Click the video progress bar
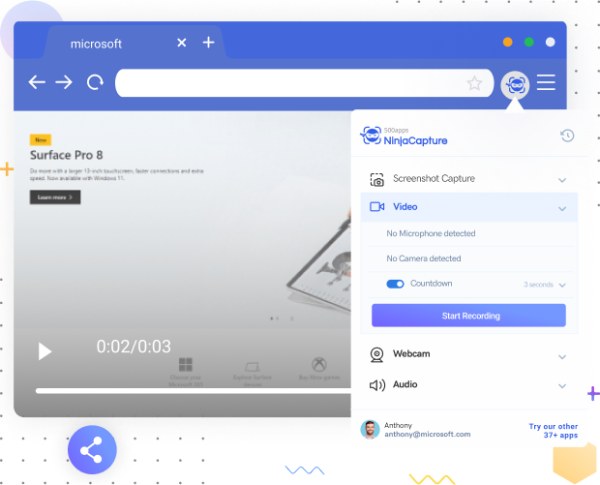The height and width of the screenshot is (485, 600). 193,391
